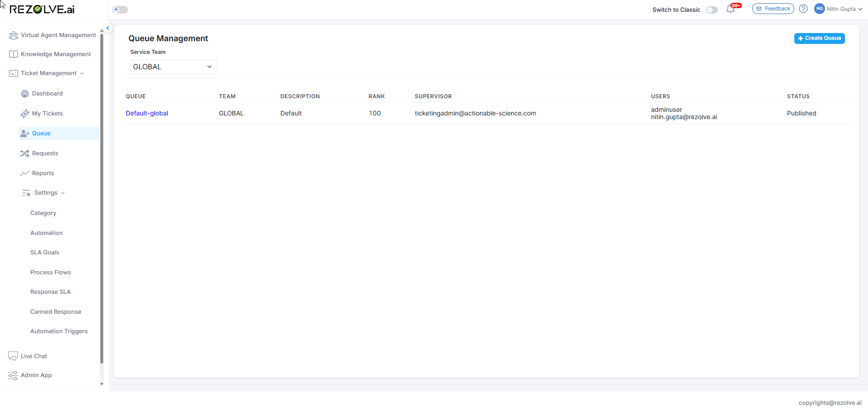This screenshot has height=412, width=868.
Task: Click the NG user avatar
Action: click(819, 9)
